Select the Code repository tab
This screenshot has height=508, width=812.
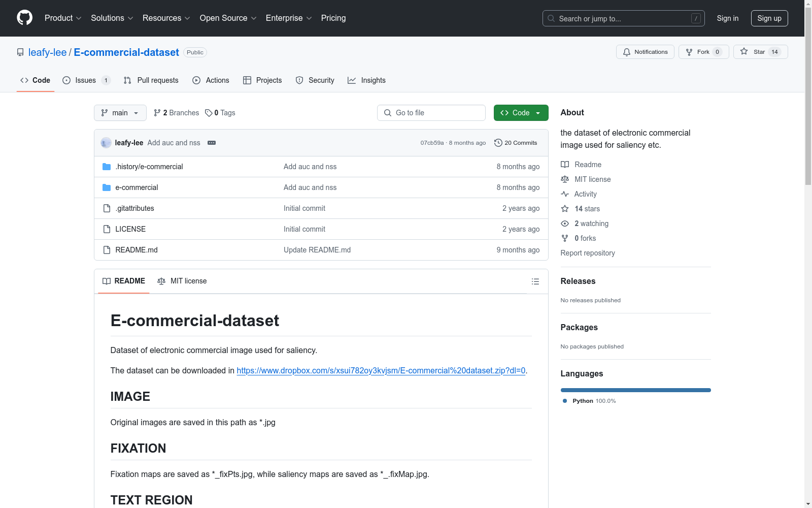(36, 80)
